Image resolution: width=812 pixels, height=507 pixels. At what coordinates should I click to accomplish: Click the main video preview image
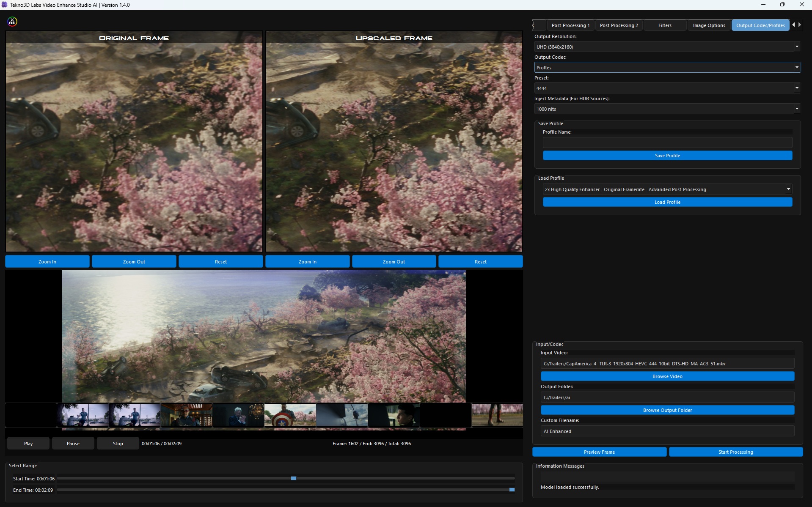[264, 336]
